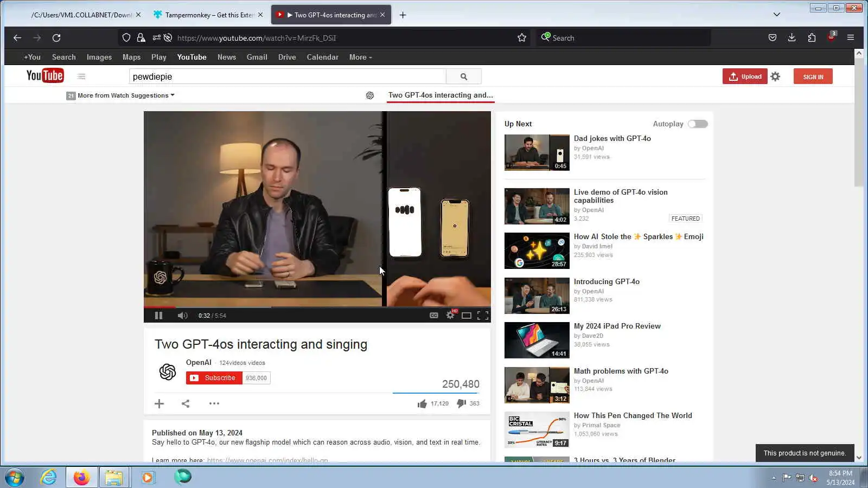Viewport: 868px width, 488px height.
Task: Click the browser Search box
Action: tap(624, 38)
